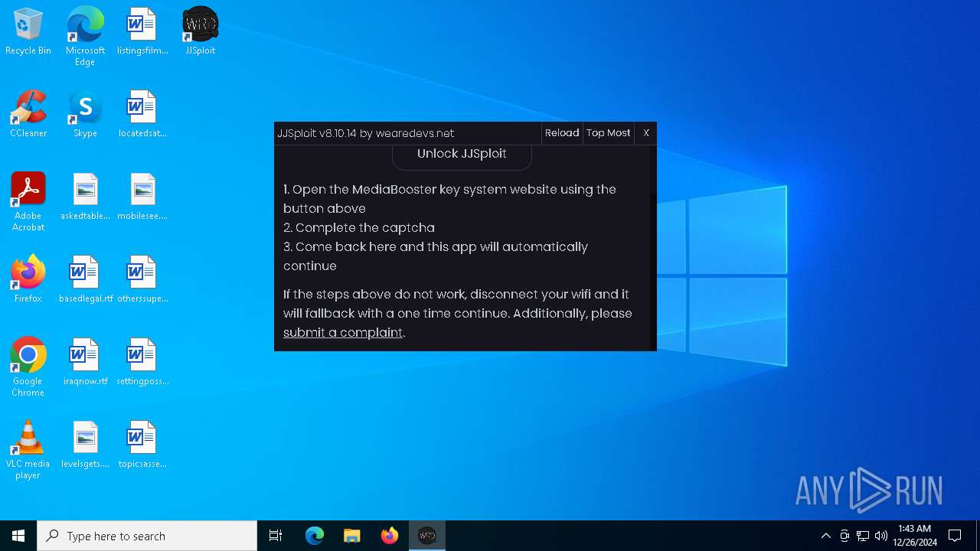Select the mobilesee image file
The height and width of the screenshot is (551, 980).
142,197
